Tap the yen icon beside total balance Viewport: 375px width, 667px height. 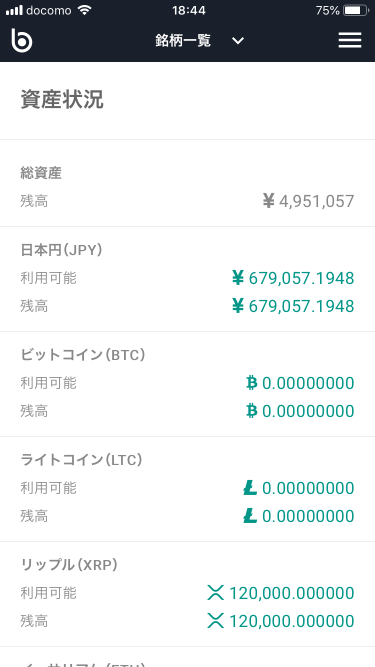269,201
